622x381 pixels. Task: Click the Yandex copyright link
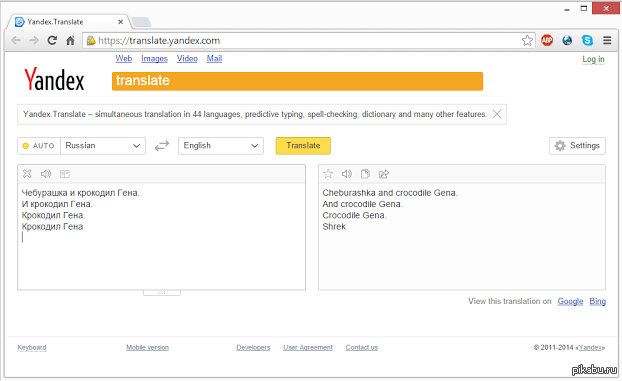591,348
